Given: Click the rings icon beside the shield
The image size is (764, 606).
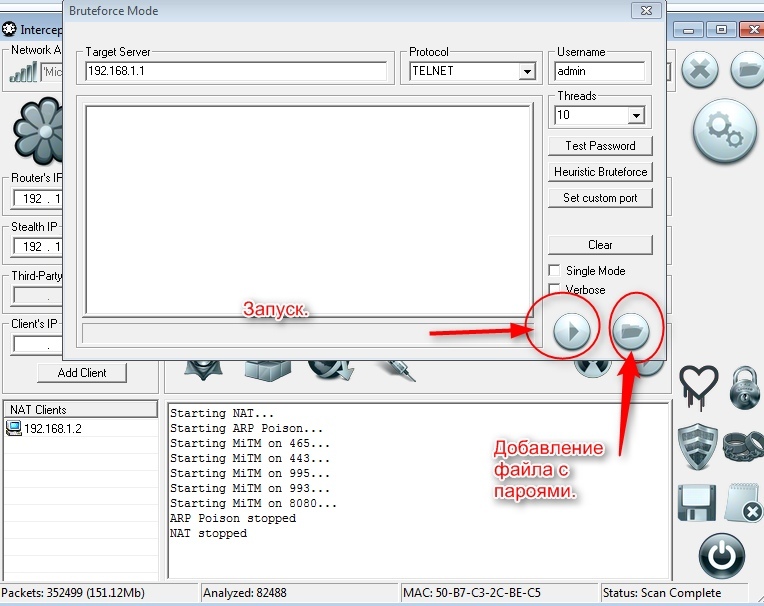Looking at the screenshot, I should click(x=743, y=442).
